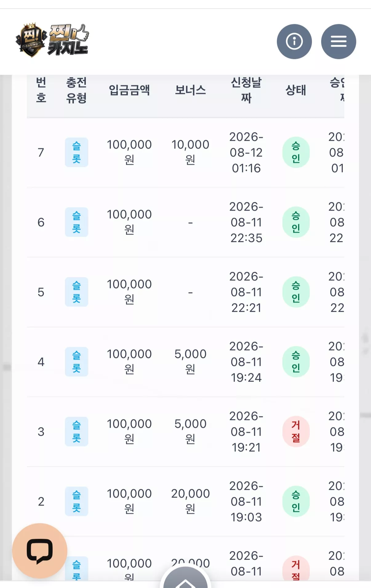Click the 충전유형 column header
Screen dimensions: 371x588
click(x=76, y=90)
